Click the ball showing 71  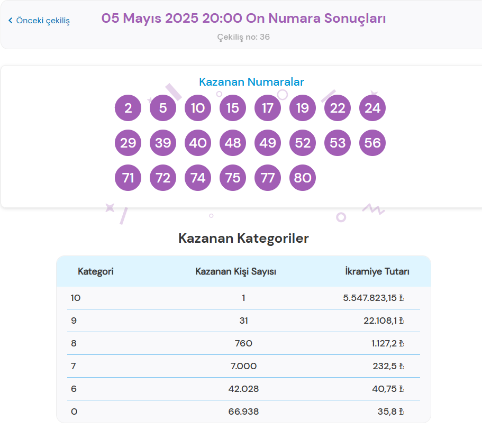[128, 178]
